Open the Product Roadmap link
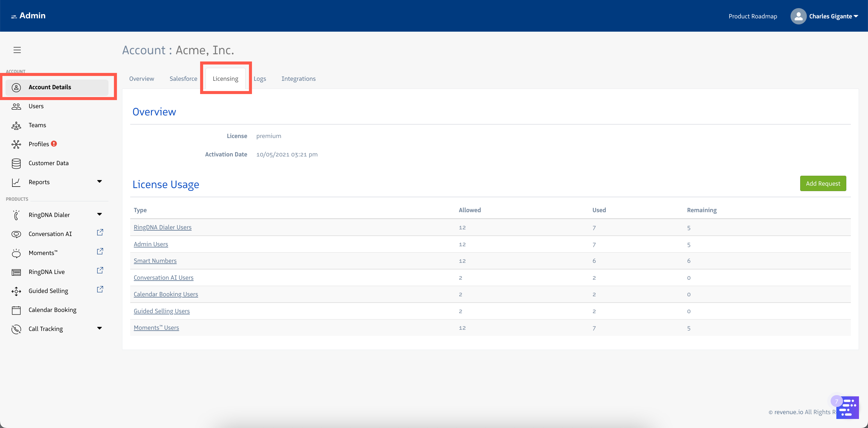This screenshot has height=428, width=868. [753, 16]
